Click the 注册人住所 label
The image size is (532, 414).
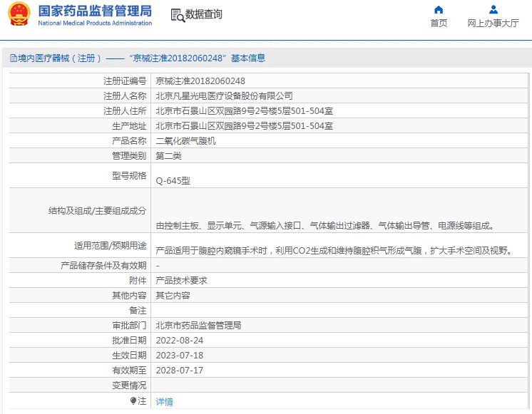[x=125, y=111]
